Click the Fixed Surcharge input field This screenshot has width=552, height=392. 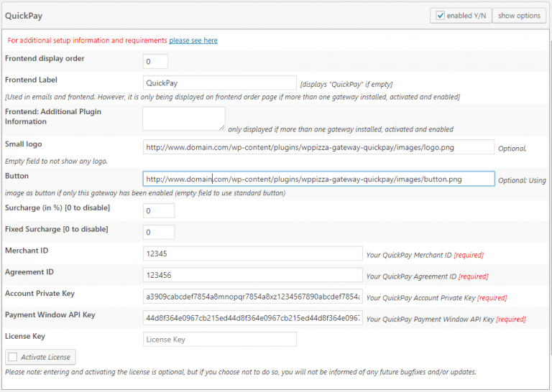[158, 233]
